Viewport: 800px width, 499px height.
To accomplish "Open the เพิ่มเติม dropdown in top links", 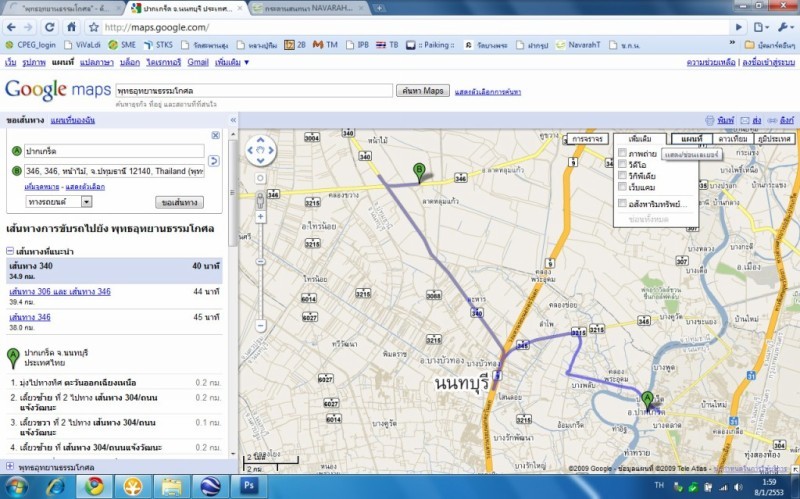I will pos(232,62).
